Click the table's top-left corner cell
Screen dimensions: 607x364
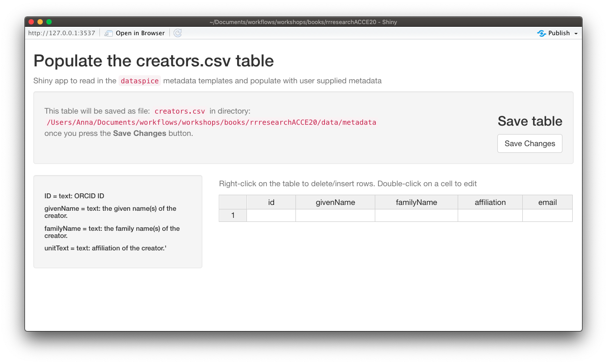click(233, 202)
